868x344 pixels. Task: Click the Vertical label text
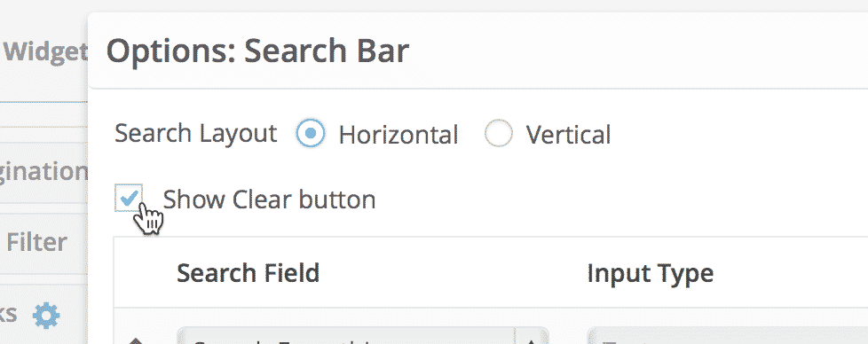[x=568, y=135]
